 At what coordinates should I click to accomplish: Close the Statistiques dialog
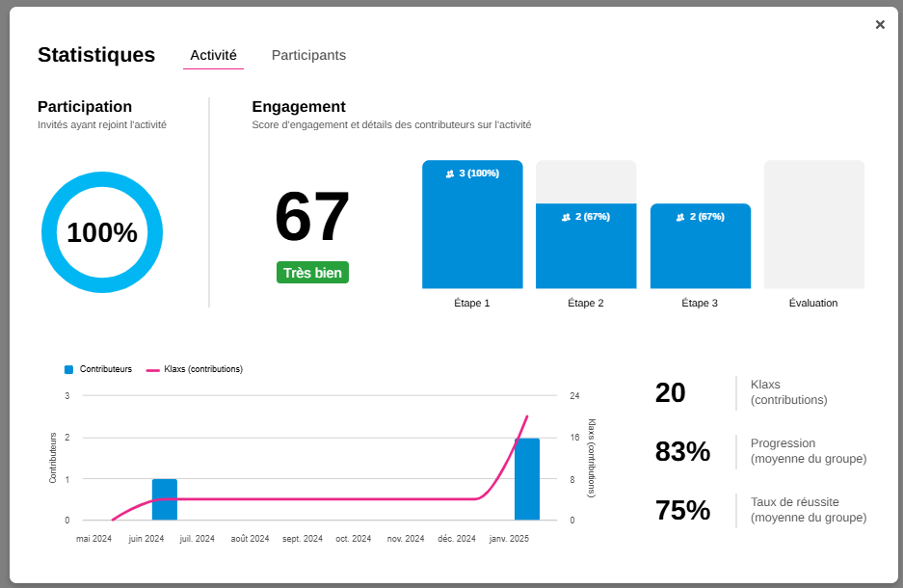point(879,25)
